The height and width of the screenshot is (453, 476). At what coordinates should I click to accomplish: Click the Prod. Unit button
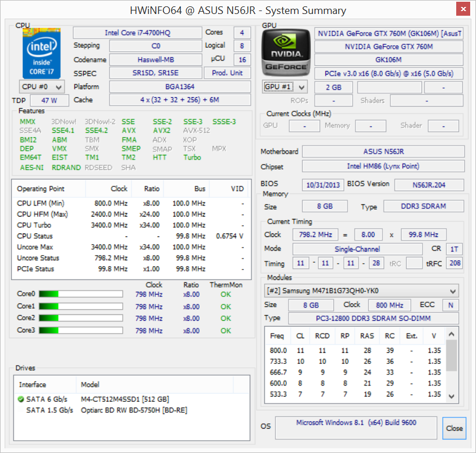click(227, 73)
